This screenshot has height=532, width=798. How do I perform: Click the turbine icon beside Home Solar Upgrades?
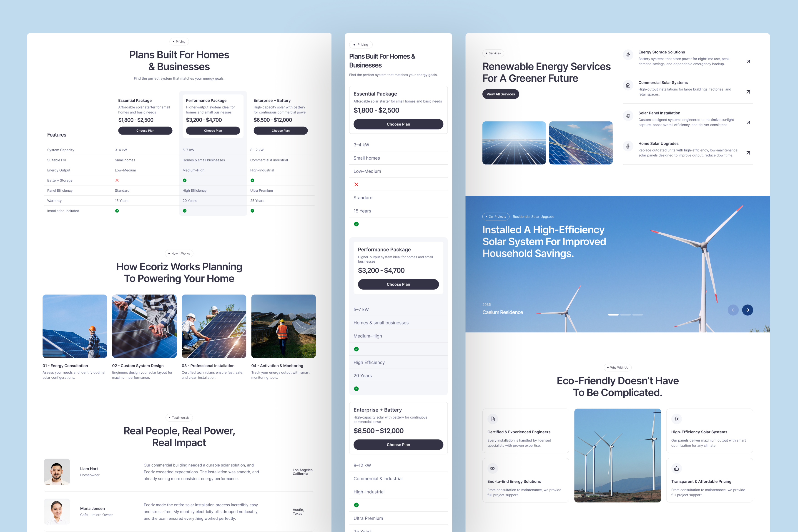tap(628, 146)
